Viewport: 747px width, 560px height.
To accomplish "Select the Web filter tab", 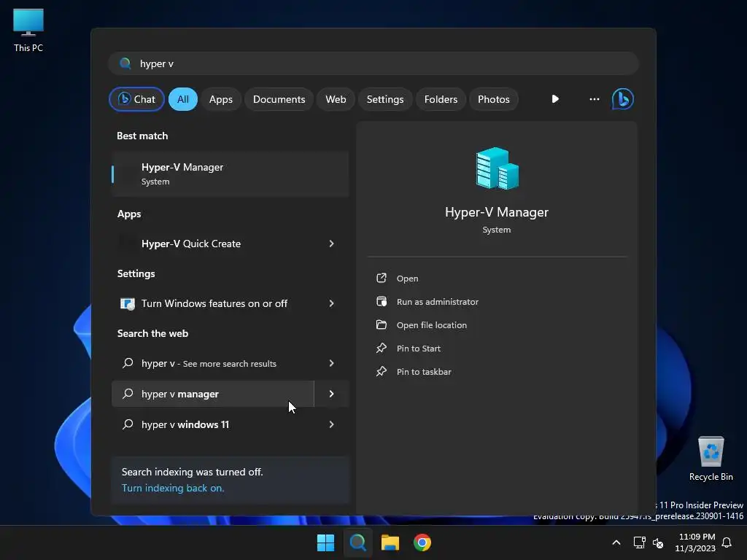I will tap(336, 99).
